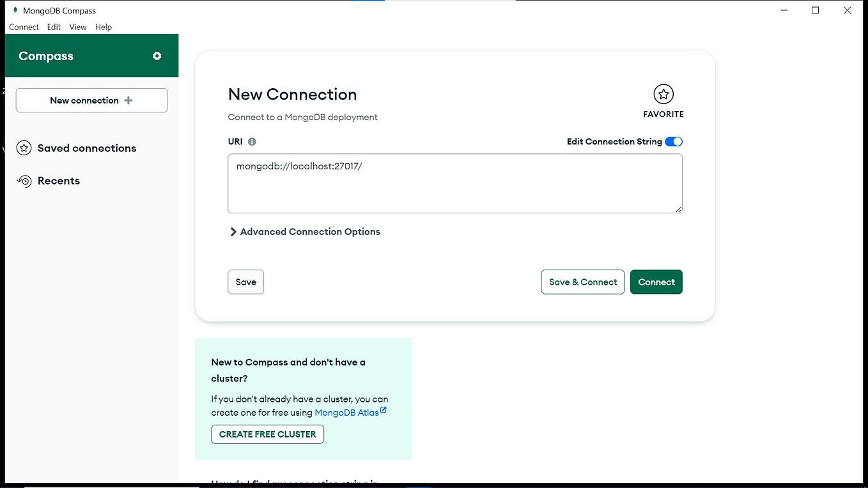Image resolution: width=868 pixels, height=488 pixels.
Task: Click the external link icon beside MongoDB Atlas
Action: (x=384, y=409)
